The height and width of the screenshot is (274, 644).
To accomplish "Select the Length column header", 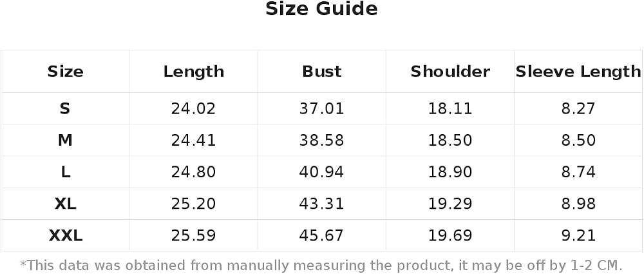I will [x=193, y=72].
